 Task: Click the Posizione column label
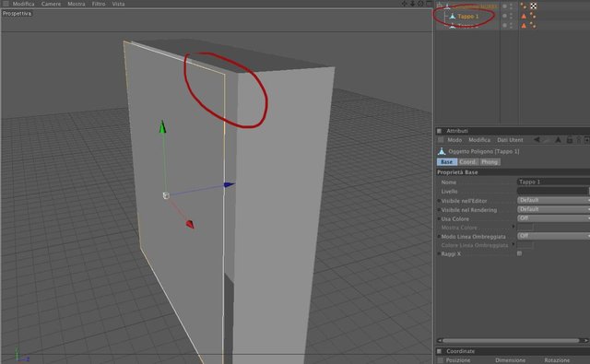tap(458, 360)
